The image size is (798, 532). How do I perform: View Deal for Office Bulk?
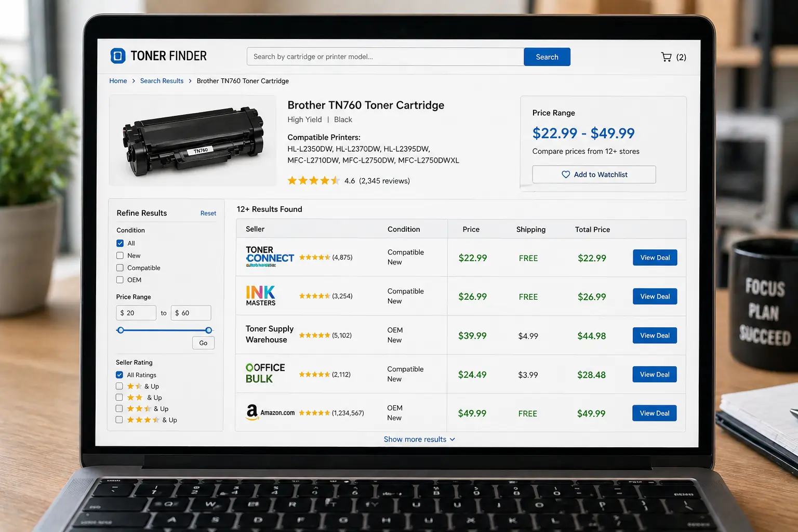click(655, 375)
